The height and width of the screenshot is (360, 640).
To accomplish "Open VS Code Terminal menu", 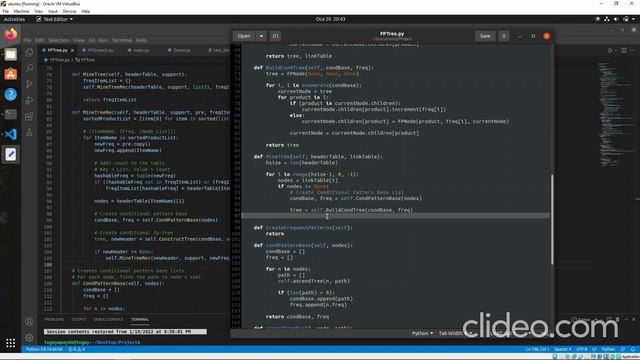I will (x=122, y=40).
